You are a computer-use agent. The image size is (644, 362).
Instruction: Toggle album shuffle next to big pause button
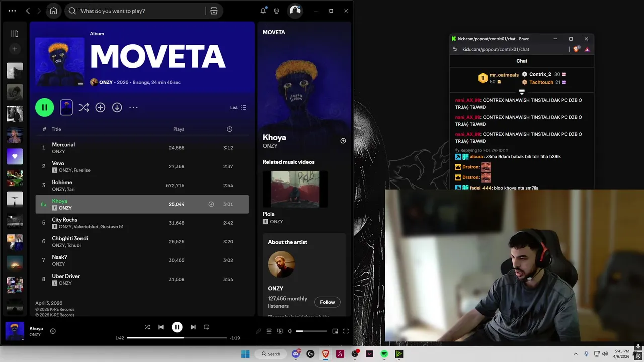pyautogui.click(x=84, y=107)
